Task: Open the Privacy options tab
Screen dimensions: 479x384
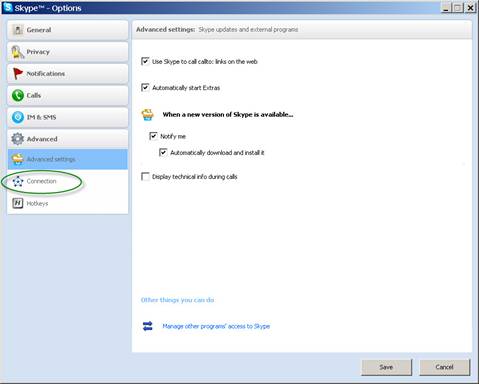Action: (x=68, y=52)
